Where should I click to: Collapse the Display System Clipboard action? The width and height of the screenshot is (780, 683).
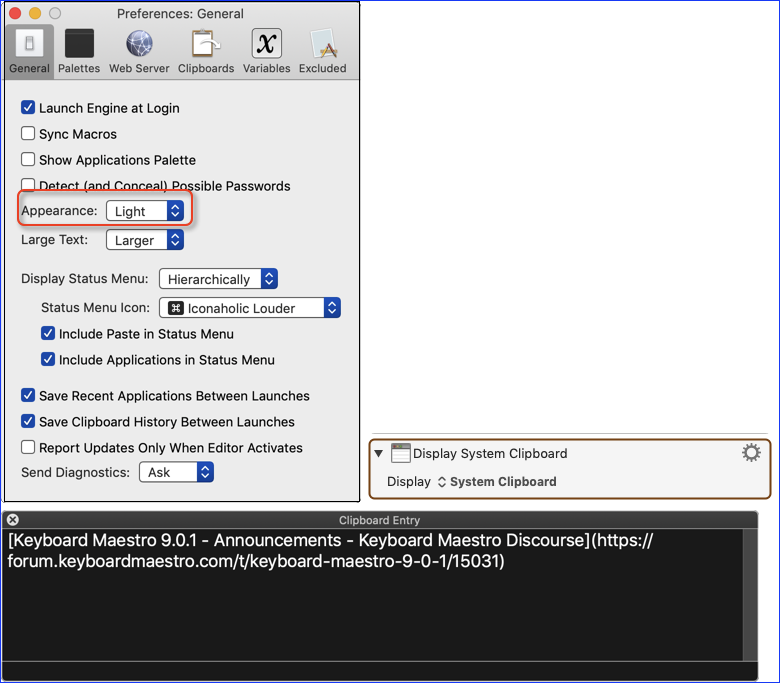click(379, 453)
